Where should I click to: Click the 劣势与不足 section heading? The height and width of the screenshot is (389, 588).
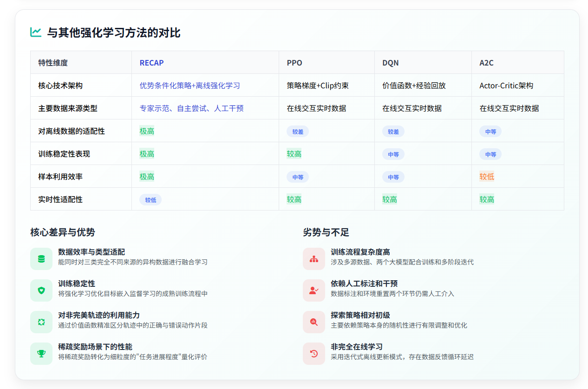(x=326, y=232)
